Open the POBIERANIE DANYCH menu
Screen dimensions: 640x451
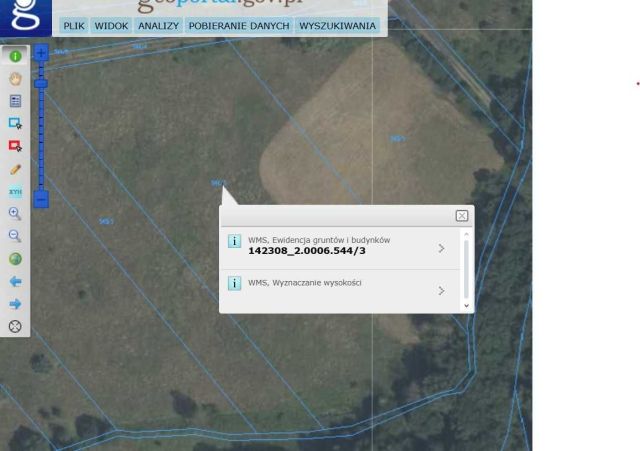click(x=239, y=26)
